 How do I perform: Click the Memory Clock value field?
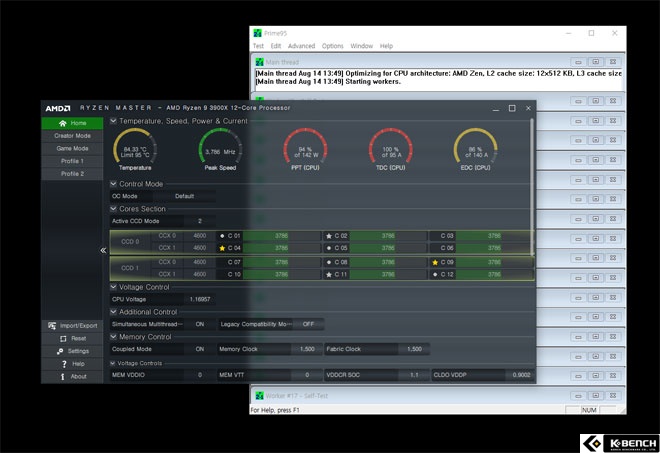click(306, 349)
